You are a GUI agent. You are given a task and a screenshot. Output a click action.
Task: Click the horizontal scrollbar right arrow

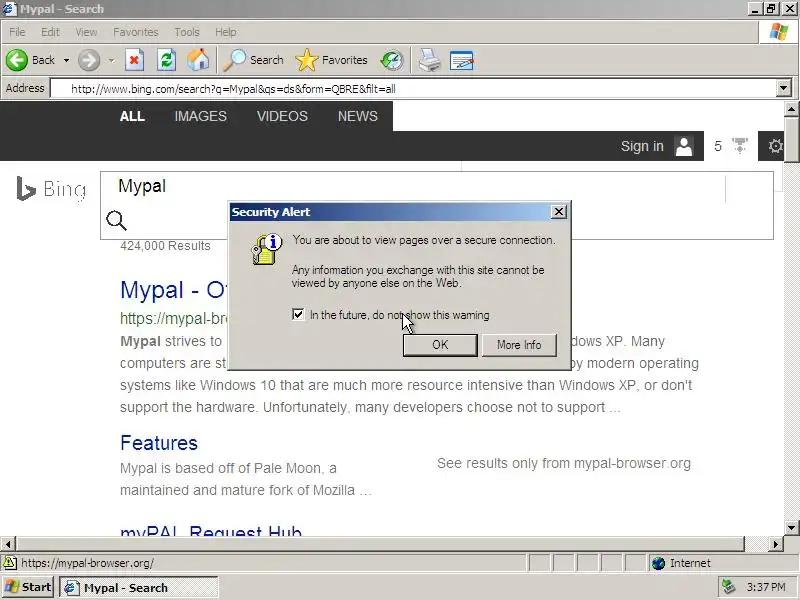tap(776, 544)
